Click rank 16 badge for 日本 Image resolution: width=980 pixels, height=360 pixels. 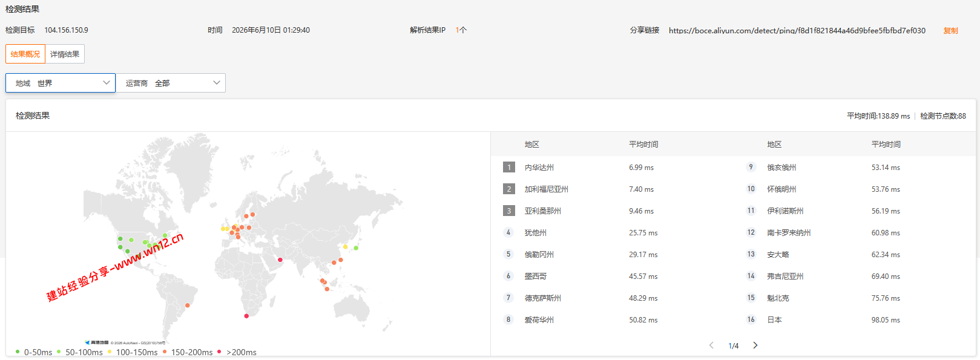751,319
